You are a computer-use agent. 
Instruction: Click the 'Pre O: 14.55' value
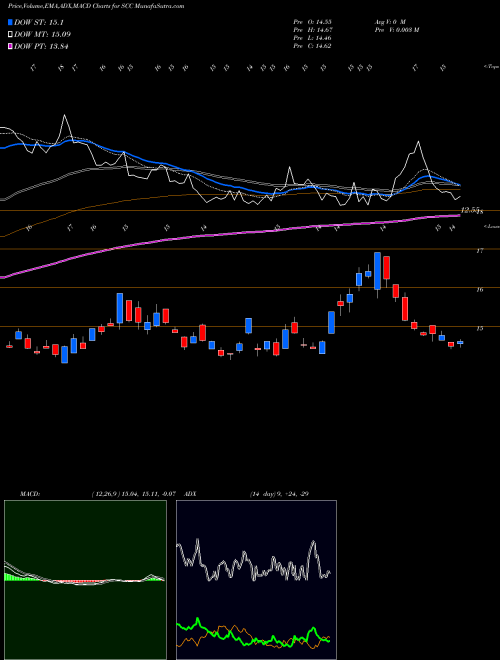[x=313, y=22]
